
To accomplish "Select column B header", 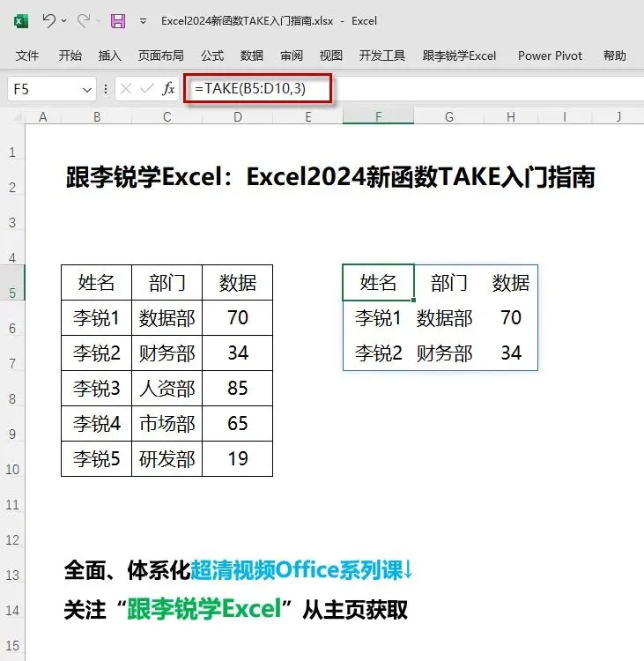I will 97,116.
